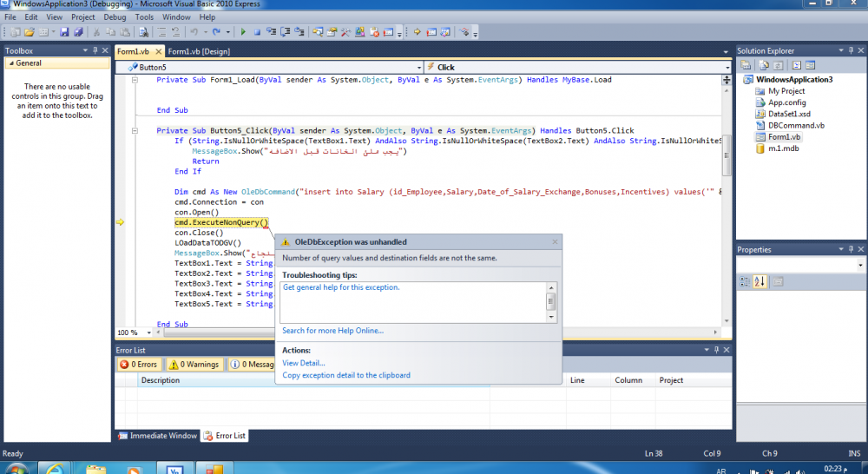
Task: Toggle the 0 Errors filter button
Action: pos(139,365)
